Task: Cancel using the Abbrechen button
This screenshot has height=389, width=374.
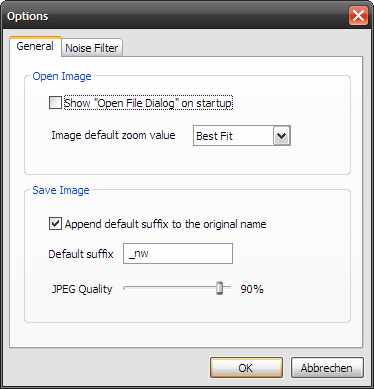Action: coord(327,368)
